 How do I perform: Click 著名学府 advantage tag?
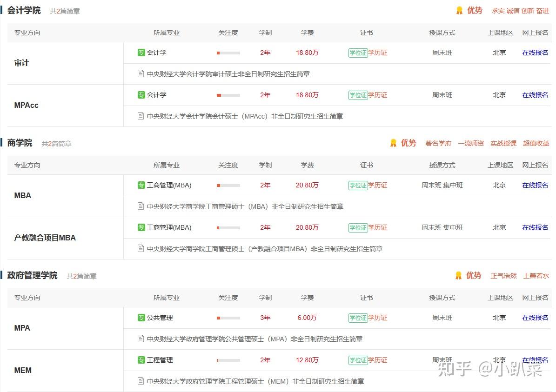click(438, 143)
